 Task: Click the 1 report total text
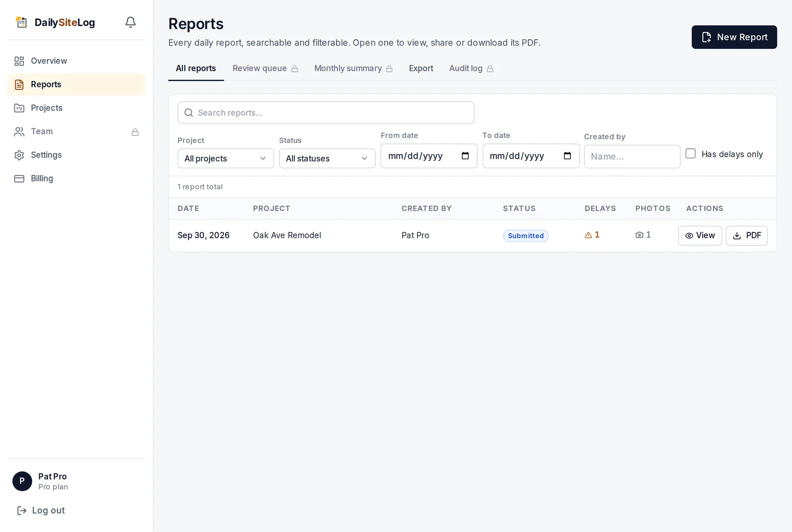[x=200, y=187]
